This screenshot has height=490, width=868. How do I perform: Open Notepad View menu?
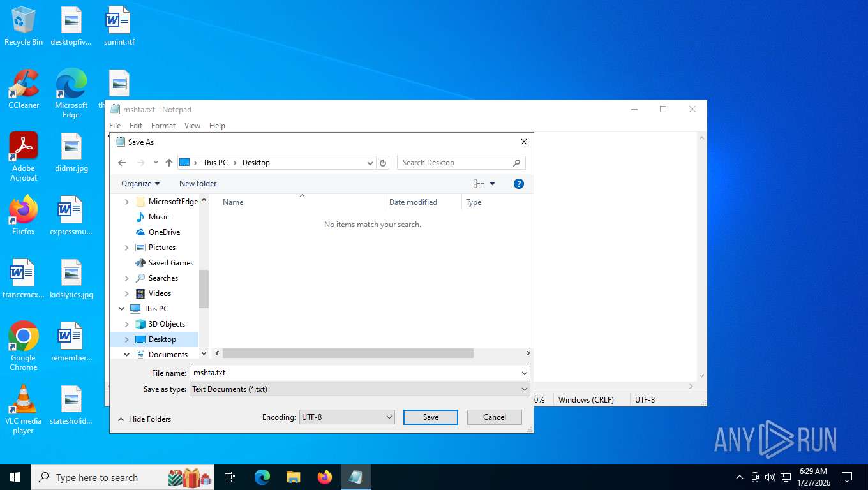[192, 126]
